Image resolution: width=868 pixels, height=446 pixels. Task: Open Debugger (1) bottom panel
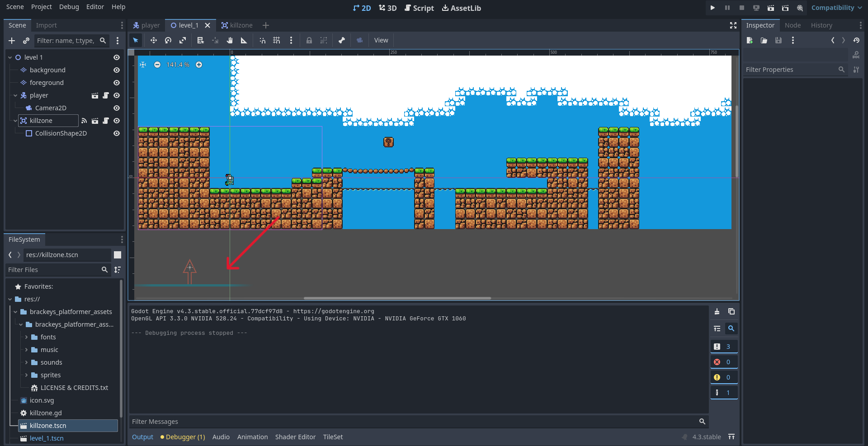pos(183,437)
